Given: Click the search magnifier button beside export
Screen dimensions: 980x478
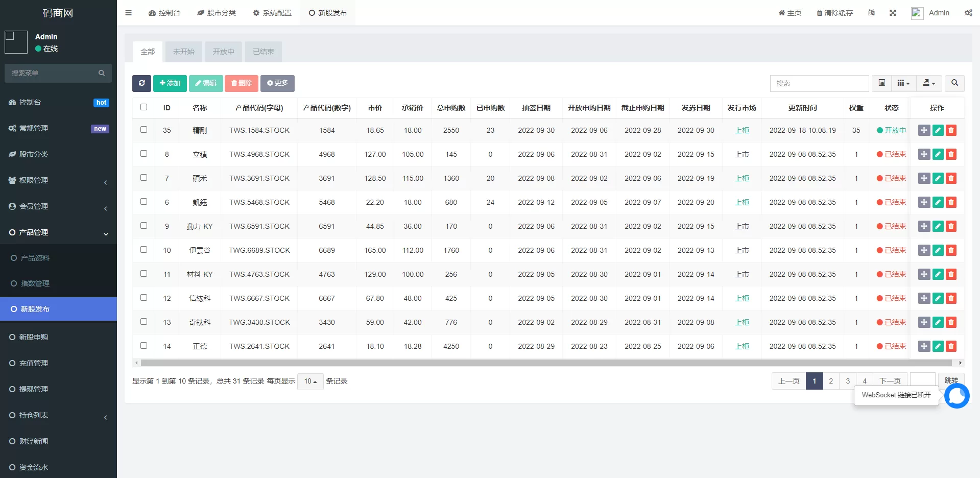Looking at the screenshot, I should (954, 83).
